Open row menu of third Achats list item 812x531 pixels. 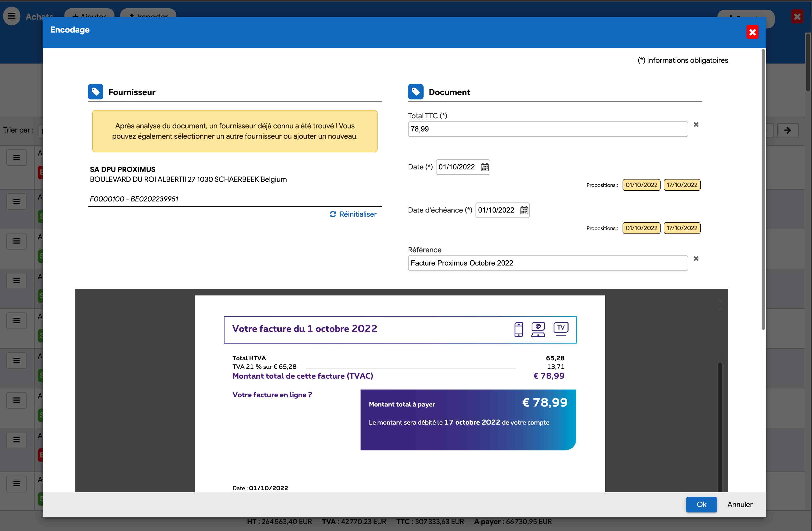pyautogui.click(x=16, y=241)
